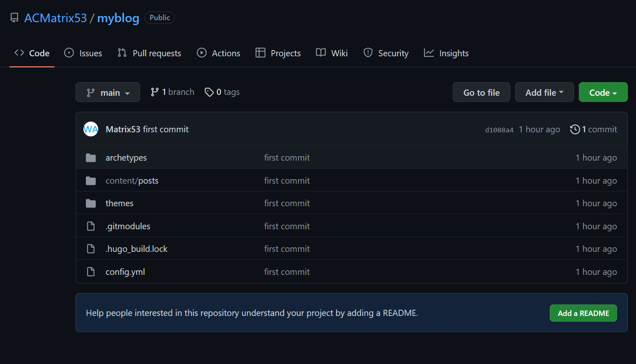Open the Wiki tab

tap(332, 53)
